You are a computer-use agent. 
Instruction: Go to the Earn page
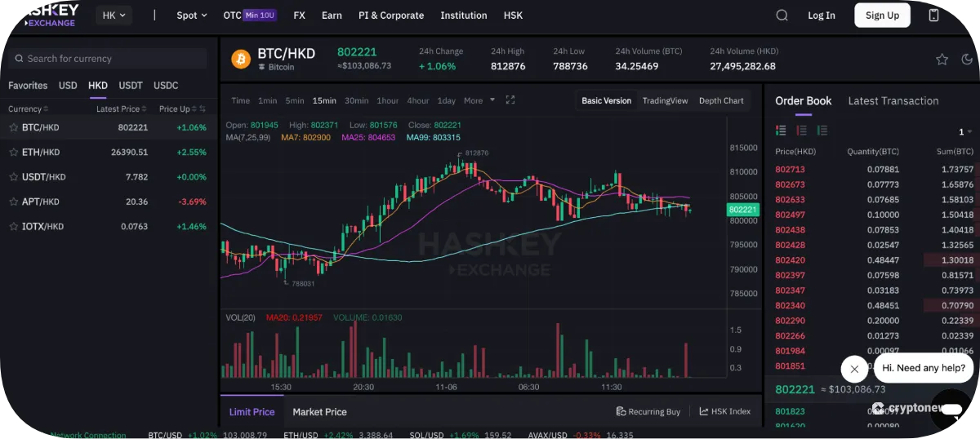coord(332,16)
